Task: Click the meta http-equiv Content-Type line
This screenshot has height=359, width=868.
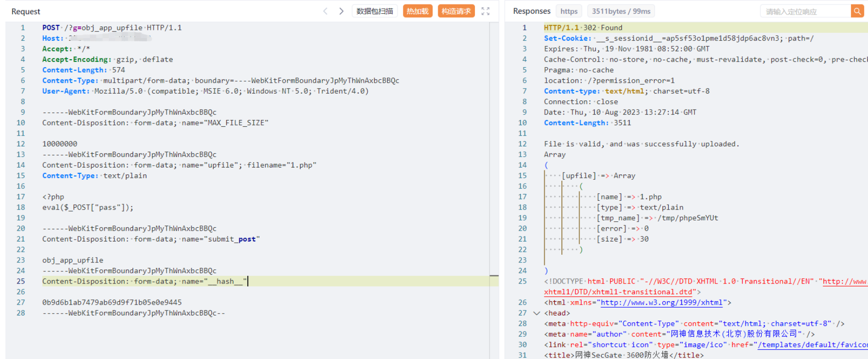Action: (x=694, y=324)
